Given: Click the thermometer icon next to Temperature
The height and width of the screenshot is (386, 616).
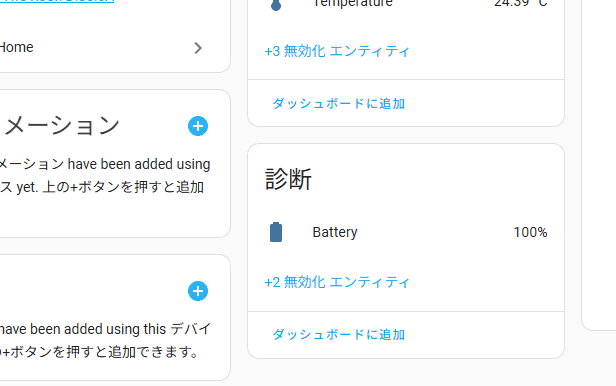Looking at the screenshot, I should point(276,5).
